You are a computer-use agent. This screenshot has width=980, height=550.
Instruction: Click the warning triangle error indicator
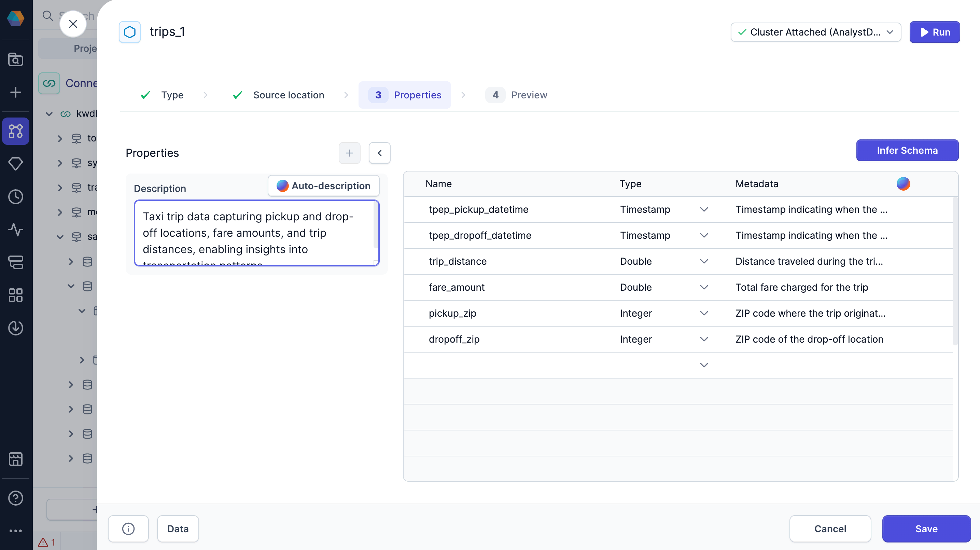coord(43,542)
